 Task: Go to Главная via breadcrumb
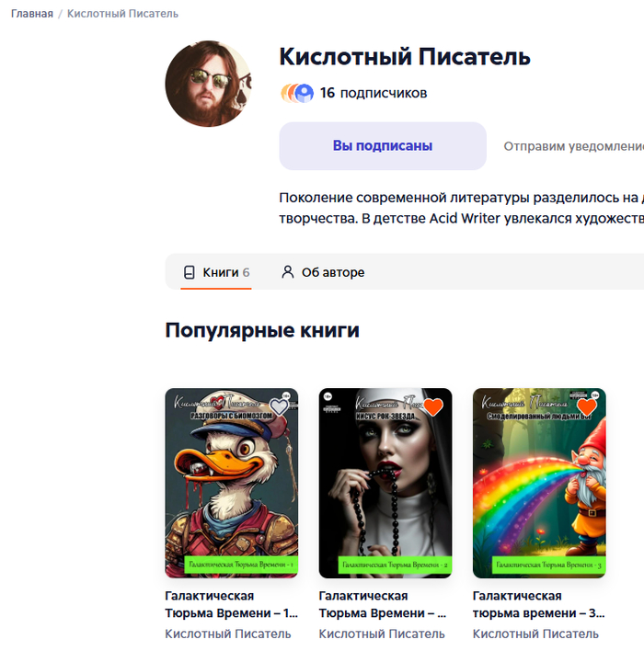32,14
